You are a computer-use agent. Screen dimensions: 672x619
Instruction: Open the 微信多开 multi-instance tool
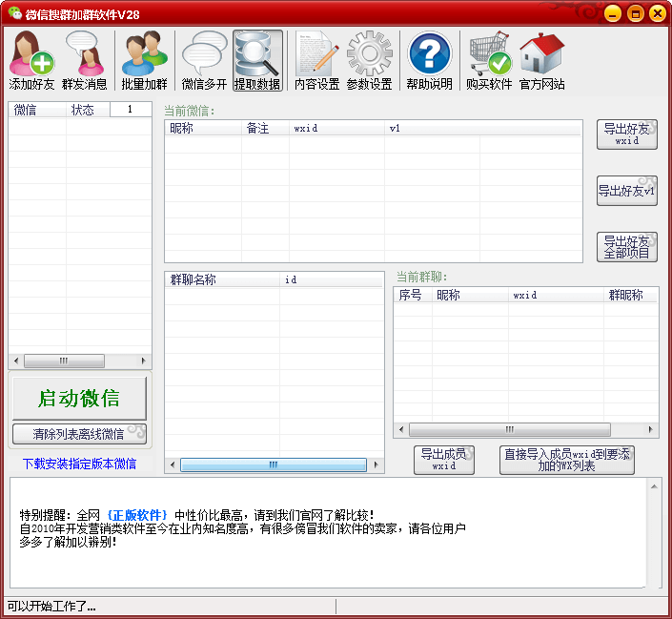(204, 60)
